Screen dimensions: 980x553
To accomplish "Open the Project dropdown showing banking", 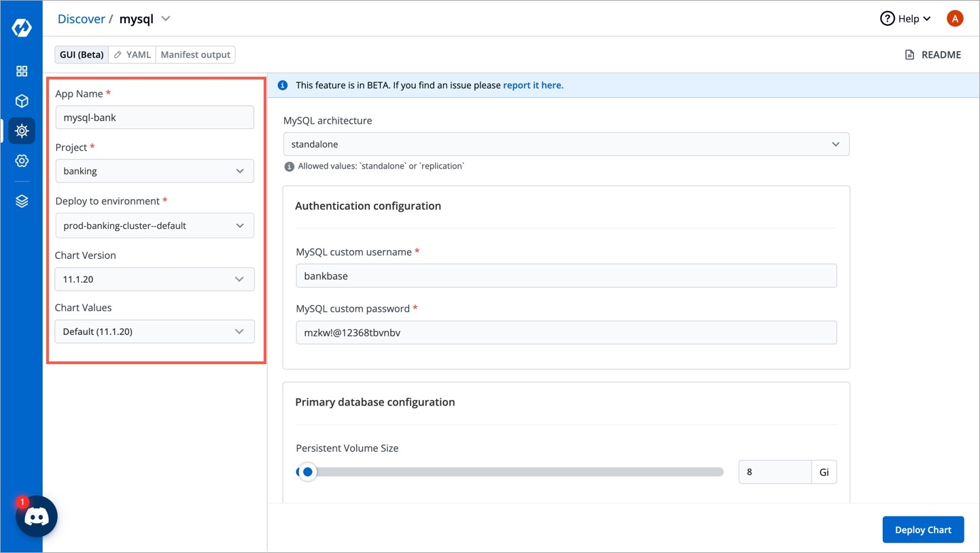I will click(154, 171).
